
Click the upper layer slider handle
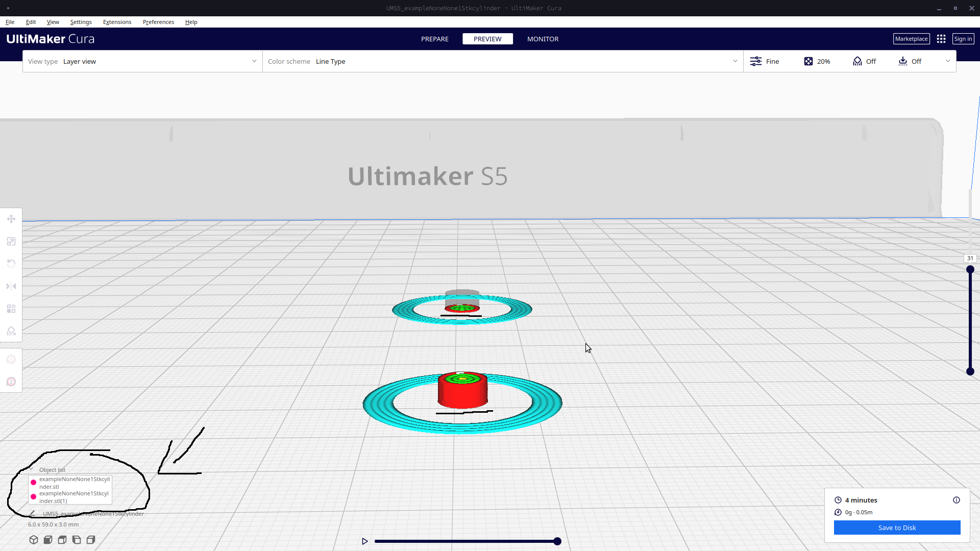pos(970,269)
